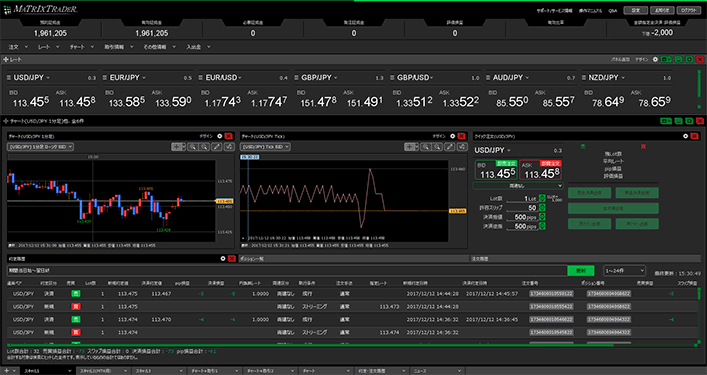Viewport: 707px width, 375px height.
Task: Click the indicator icon on the Tick chart toolbar
Action: (x=462, y=147)
